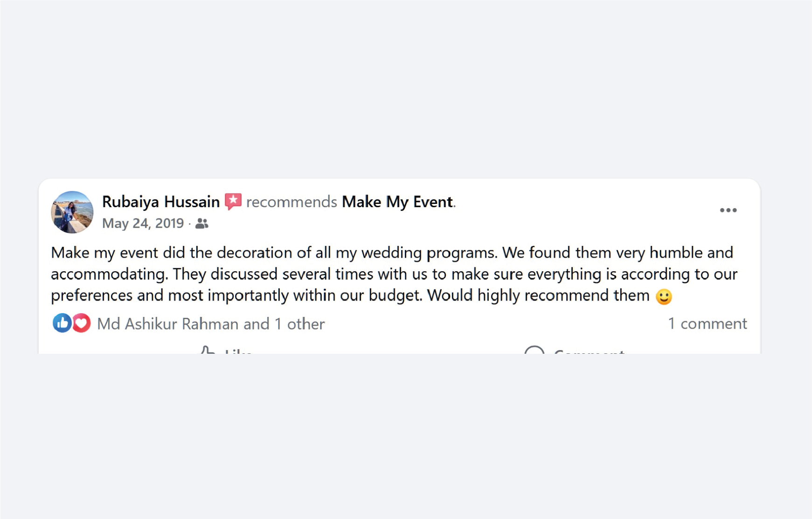Click the Rubaiya Hussain name link
The height and width of the screenshot is (519, 812).
click(161, 202)
